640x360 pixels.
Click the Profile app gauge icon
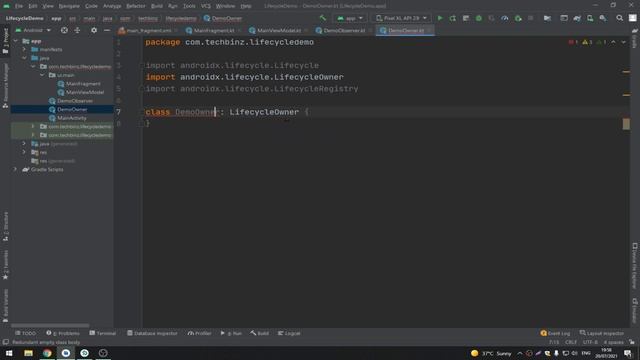tap(505, 18)
